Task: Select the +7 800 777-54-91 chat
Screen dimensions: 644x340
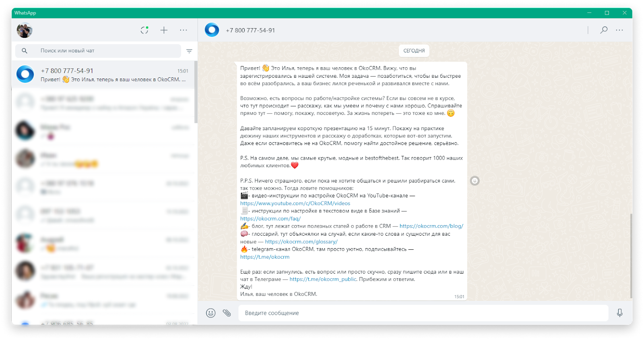Action: pyautogui.click(x=105, y=75)
